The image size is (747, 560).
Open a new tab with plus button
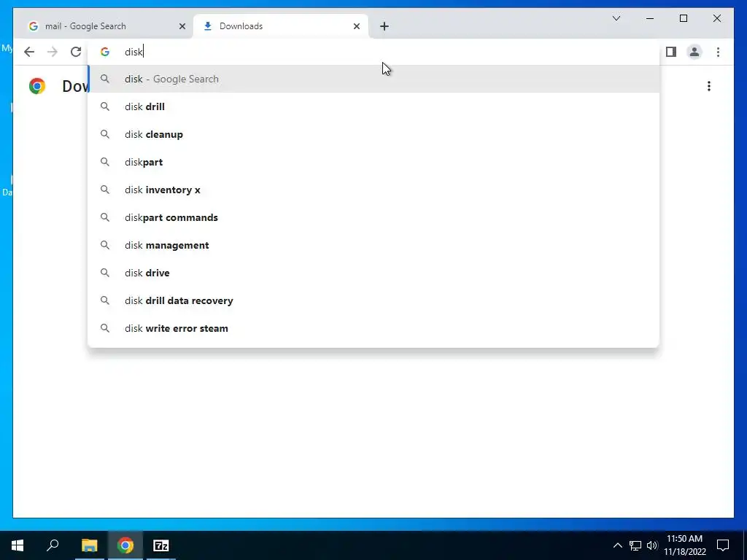click(384, 26)
